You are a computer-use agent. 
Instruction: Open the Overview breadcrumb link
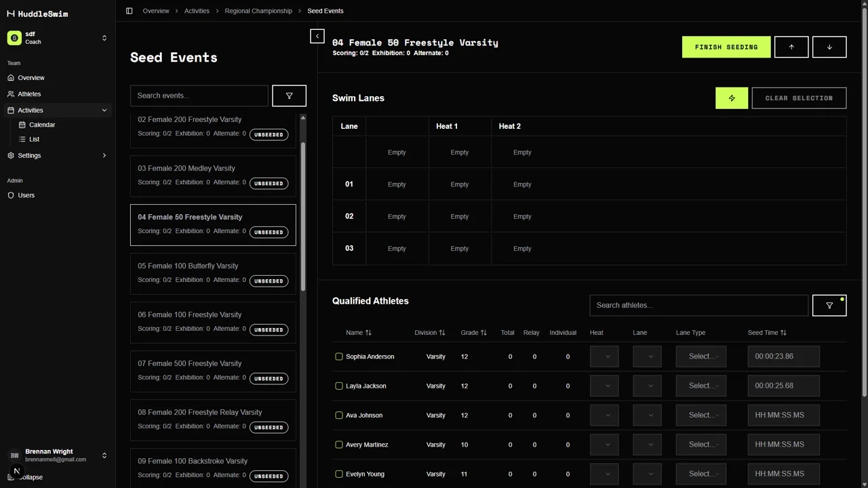[x=155, y=10]
